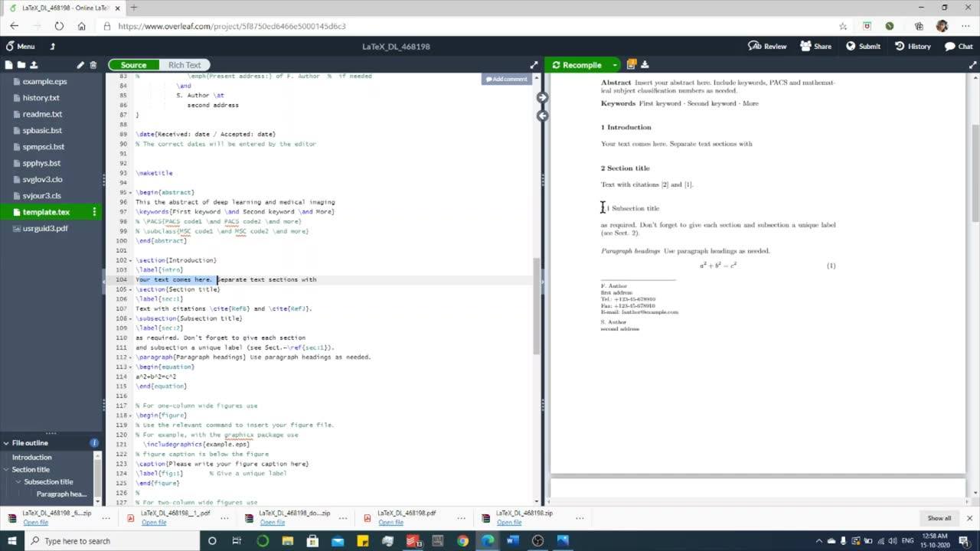This screenshot has height=551, width=980.
Task: Download the compiled PDF using the download icon
Action: pos(645,65)
